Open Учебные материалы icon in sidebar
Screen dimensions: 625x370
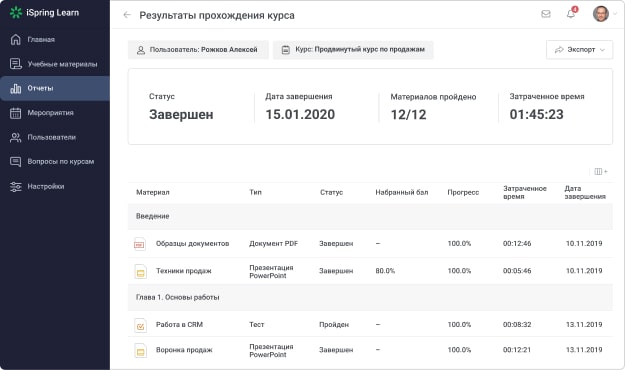click(x=16, y=64)
